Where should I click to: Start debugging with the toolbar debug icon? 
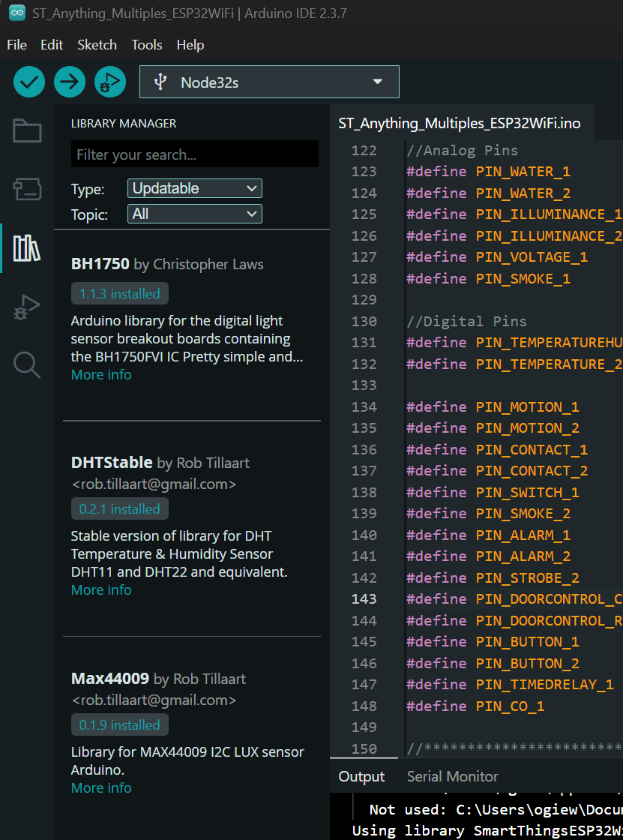point(110,82)
